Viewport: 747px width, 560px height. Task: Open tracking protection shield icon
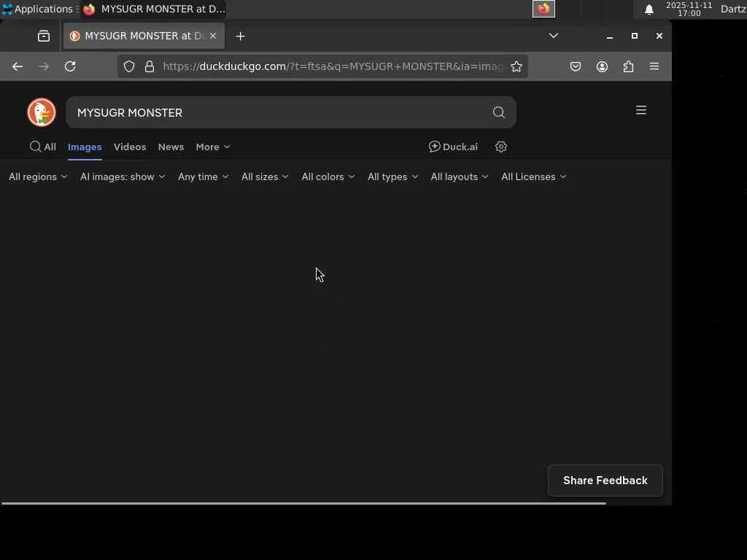[x=129, y=66]
